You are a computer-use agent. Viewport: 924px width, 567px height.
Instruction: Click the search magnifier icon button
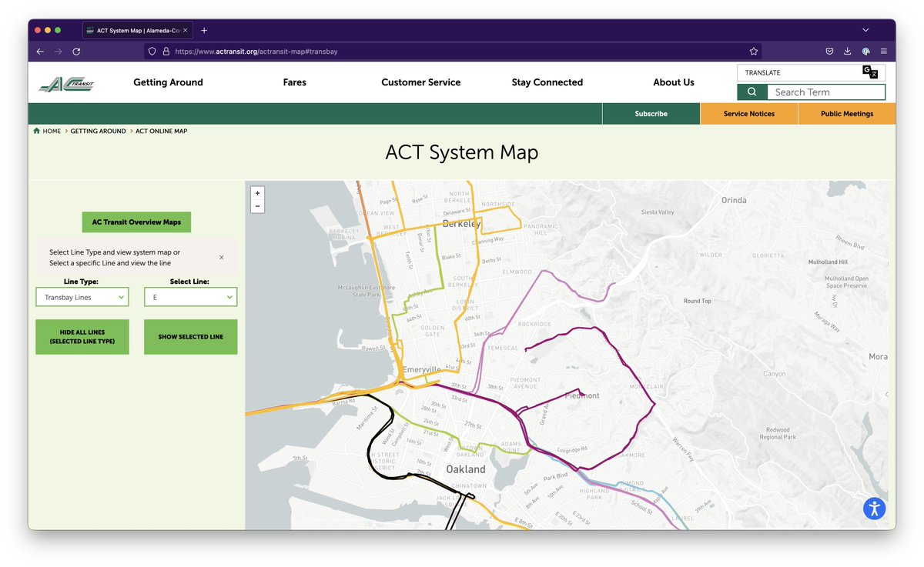pyautogui.click(x=752, y=92)
